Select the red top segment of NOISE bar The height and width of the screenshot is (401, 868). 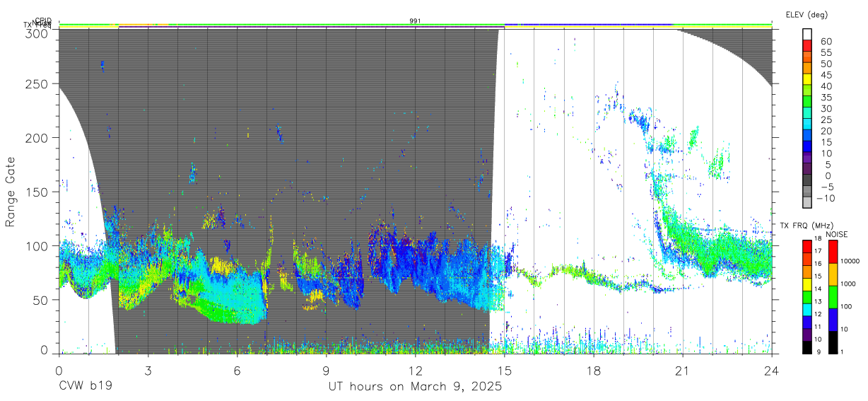pos(832,250)
